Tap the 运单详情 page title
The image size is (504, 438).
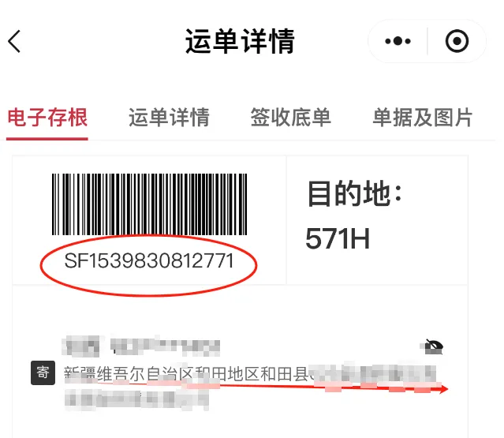tap(240, 41)
